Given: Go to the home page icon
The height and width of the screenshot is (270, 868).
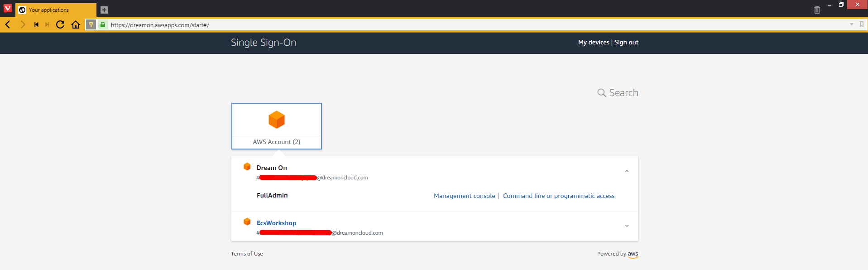Looking at the screenshot, I should (76, 24).
